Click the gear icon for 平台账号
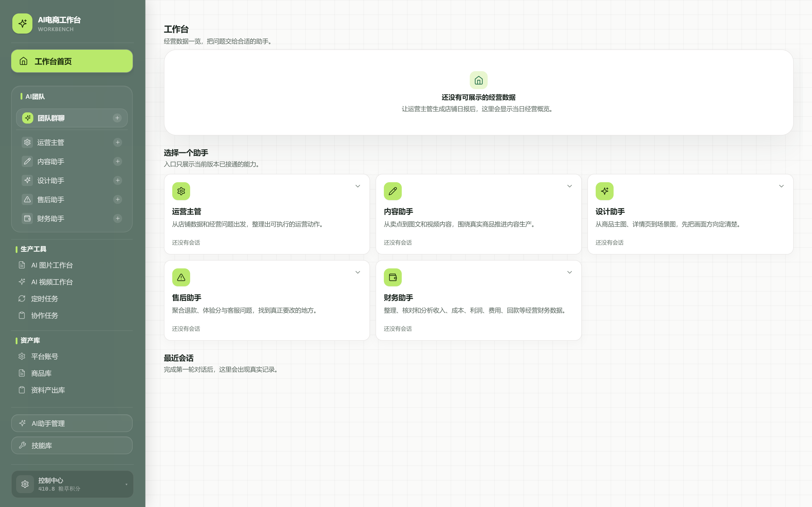 pyautogui.click(x=22, y=356)
